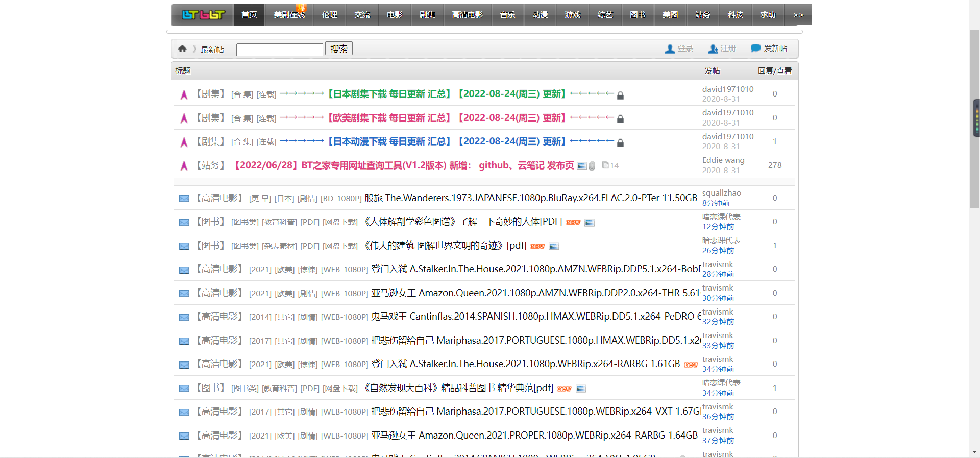Open the 求助 navigation tab
This screenshot has width=980, height=458.
(x=768, y=15)
